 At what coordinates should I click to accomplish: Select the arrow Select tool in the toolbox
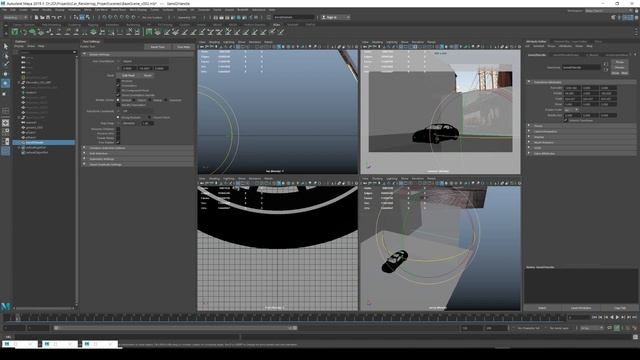(x=5, y=47)
